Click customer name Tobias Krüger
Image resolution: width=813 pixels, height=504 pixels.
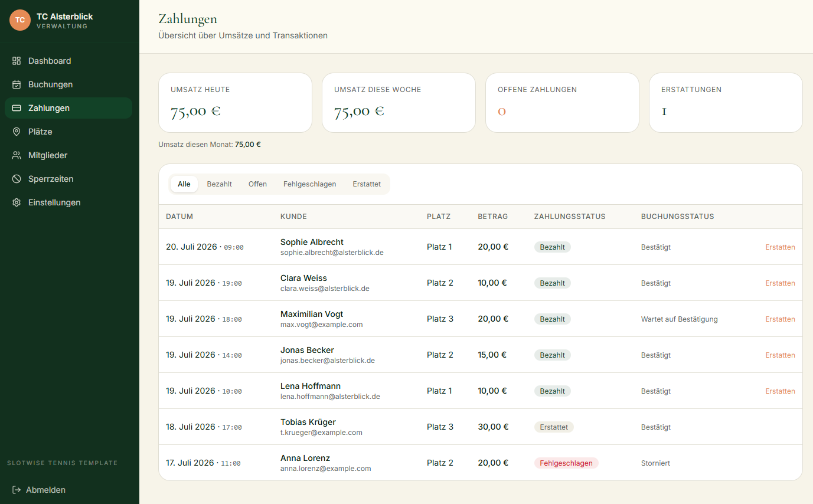[308, 422]
